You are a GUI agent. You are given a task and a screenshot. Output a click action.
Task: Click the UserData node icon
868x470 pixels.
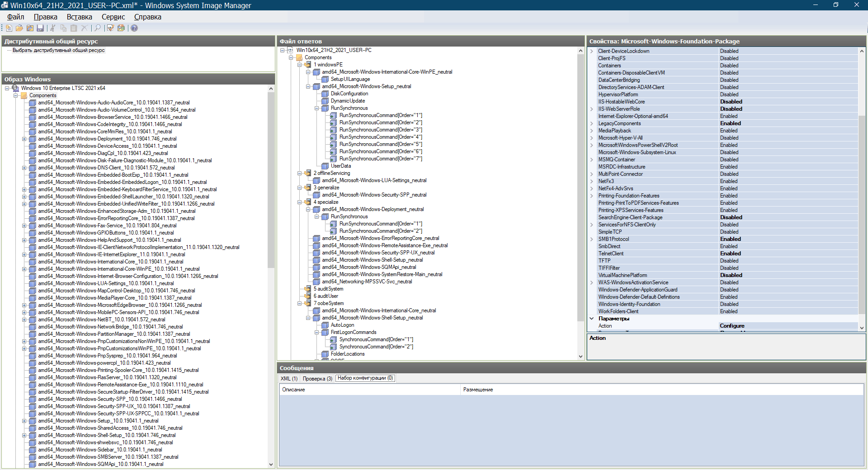[325, 166]
